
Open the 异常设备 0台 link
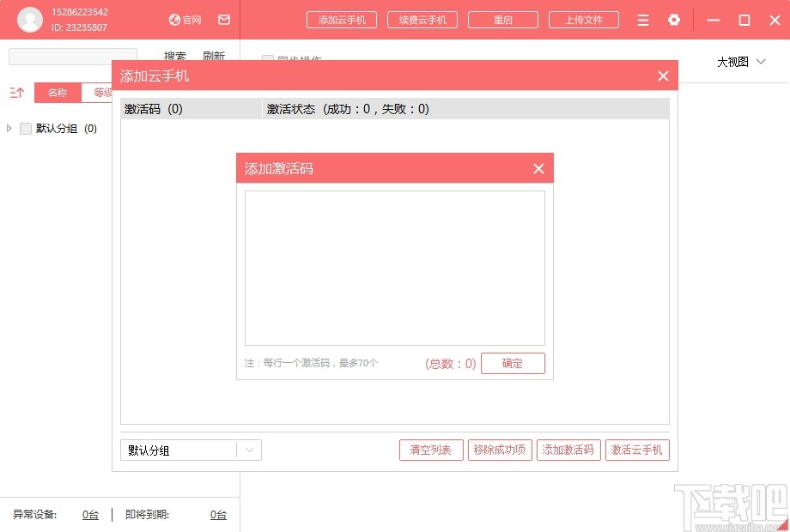point(90,514)
